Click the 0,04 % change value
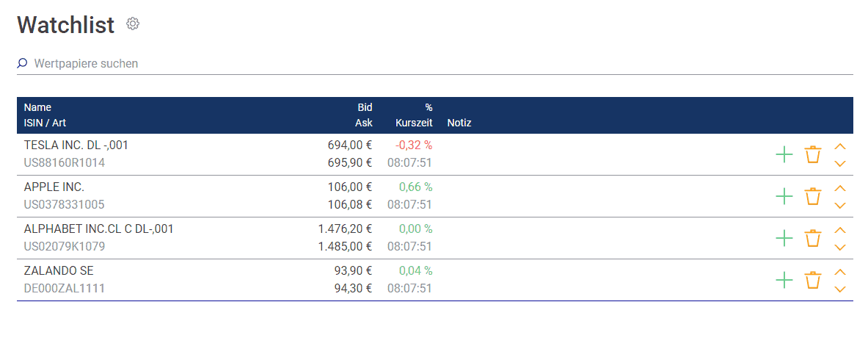Image resolution: width=868 pixels, height=349 pixels. [x=416, y=271]
